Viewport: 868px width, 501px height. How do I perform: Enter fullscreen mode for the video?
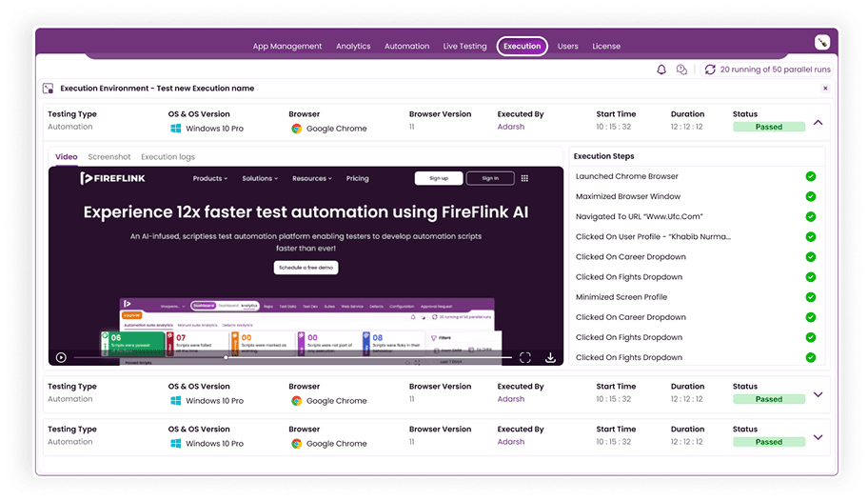(525, 357)
